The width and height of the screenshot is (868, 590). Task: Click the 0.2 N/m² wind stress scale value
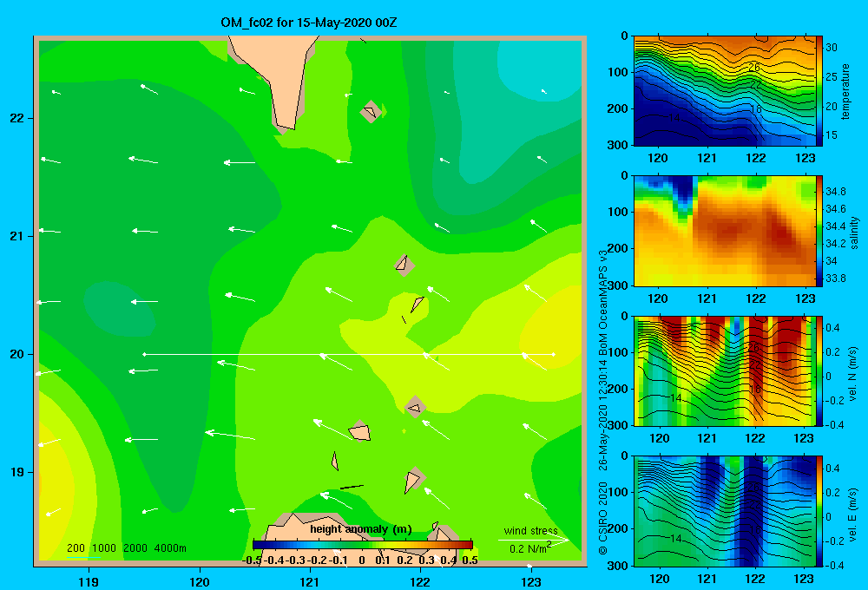coord(529,548)
